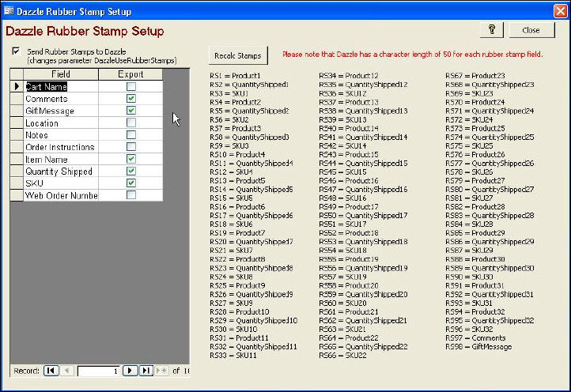571x392 pixels.
Task: Click the new record navigation button
Action: click(161, 371)
